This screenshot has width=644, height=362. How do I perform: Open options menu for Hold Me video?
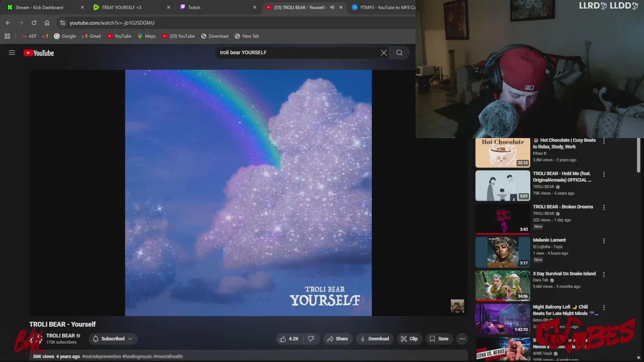[604, 174]
